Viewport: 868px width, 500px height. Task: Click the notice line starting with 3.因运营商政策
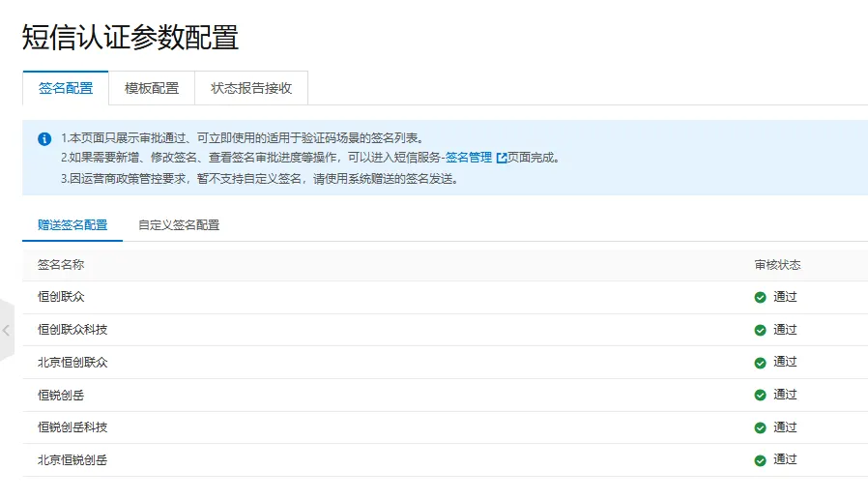pyautogui.click(x=260, y=179)
